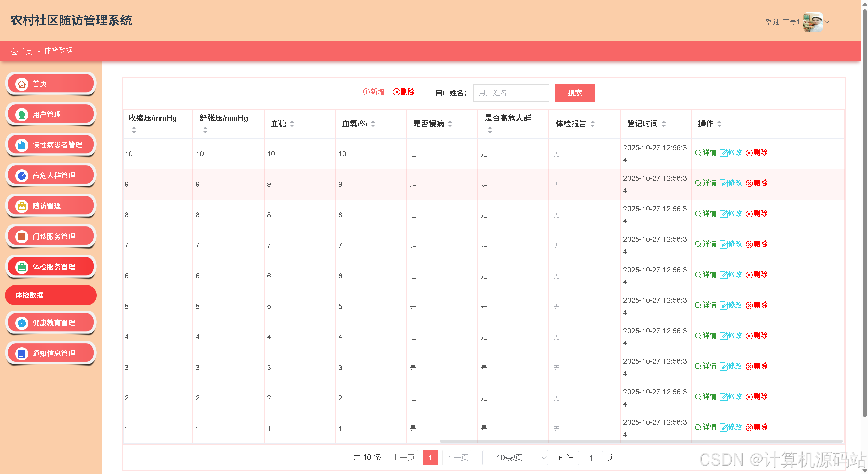Click the 搜索 button

coord(575,93)
